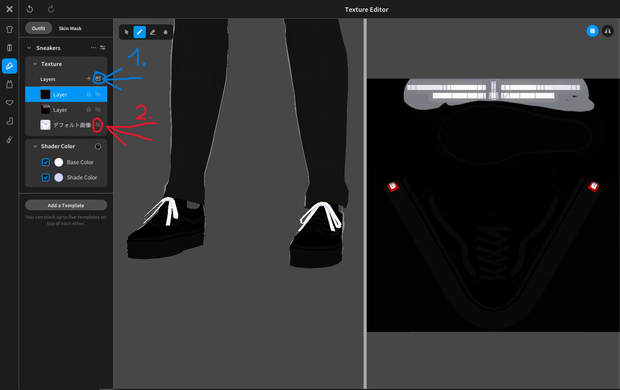Toggle visibility of デフォルト画像 layer
The image size is (620, 390).
pos(98,125)
